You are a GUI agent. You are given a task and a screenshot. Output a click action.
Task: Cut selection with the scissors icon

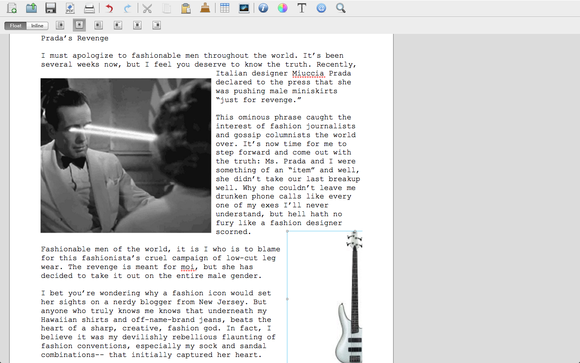147,8
